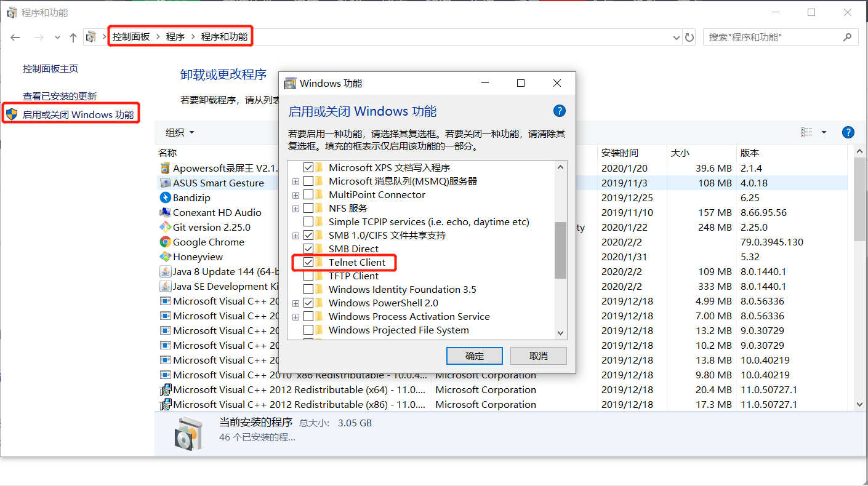Viewport: 868px width, 486px height.
Task: Change view with the view layout icon
Action: [806, 132]
